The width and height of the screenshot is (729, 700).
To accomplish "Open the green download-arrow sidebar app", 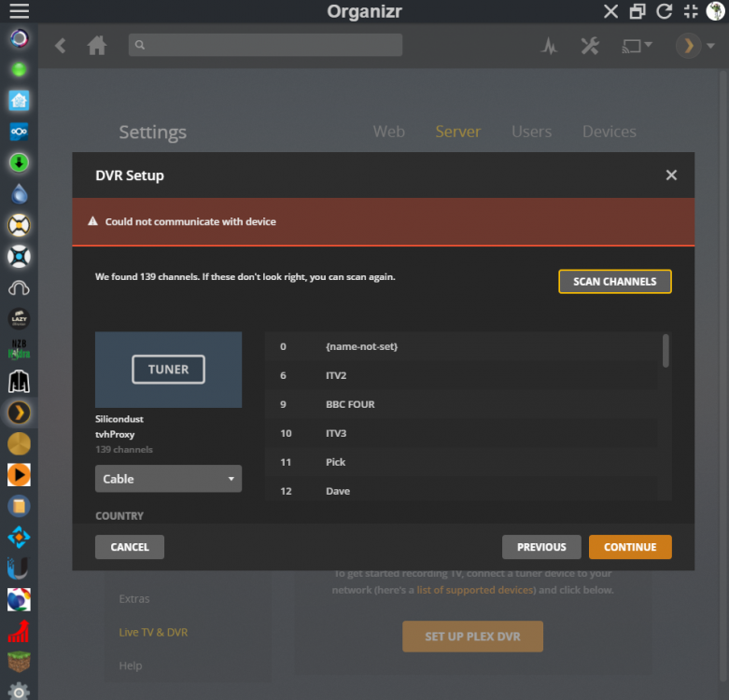I will pyautogui.click(x=19, y=162).
